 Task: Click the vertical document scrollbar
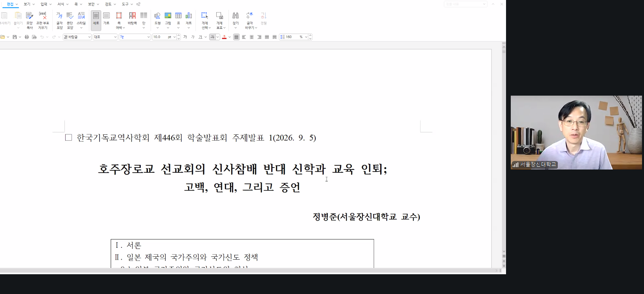click(x=504, y=150)
